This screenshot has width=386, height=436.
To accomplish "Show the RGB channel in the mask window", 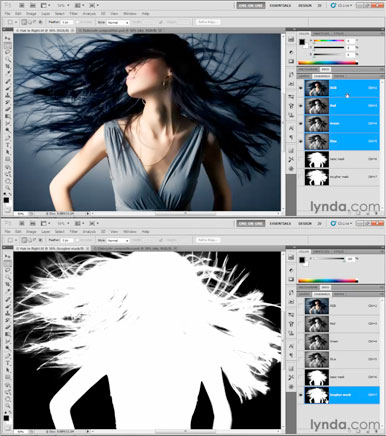I will point(301,306).
